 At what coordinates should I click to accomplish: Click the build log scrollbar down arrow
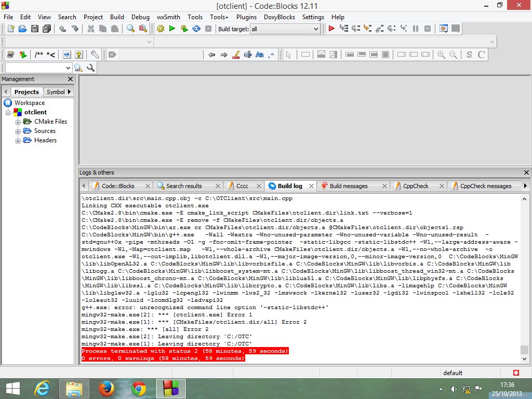click(525, 358)
